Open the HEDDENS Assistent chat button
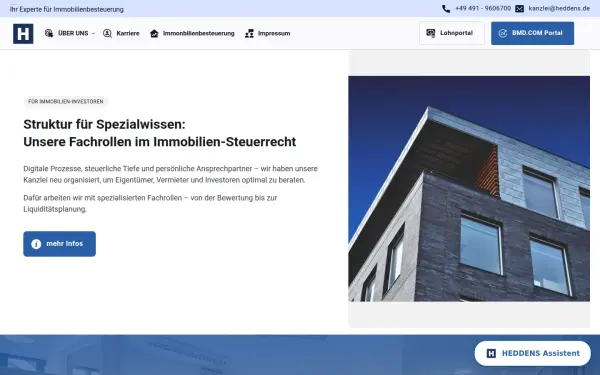This screenshot has height=375, width=600. click(x=533, y=354)
